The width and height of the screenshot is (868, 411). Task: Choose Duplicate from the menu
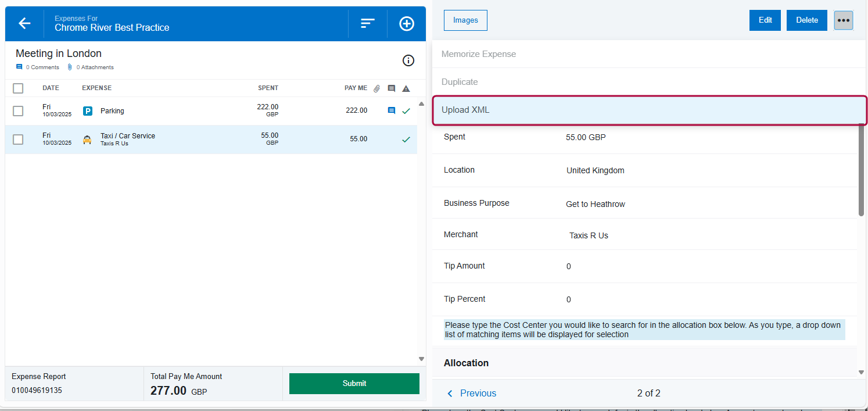[460, 82]
